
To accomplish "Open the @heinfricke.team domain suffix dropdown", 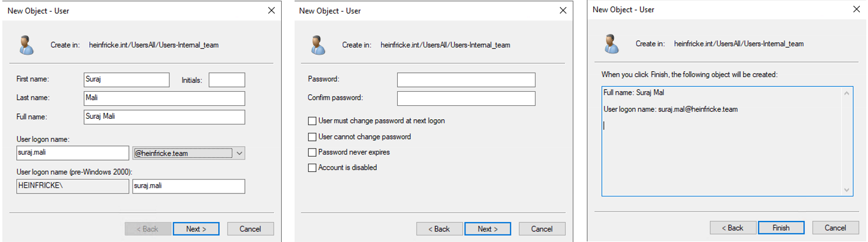I will coord(239,153).
